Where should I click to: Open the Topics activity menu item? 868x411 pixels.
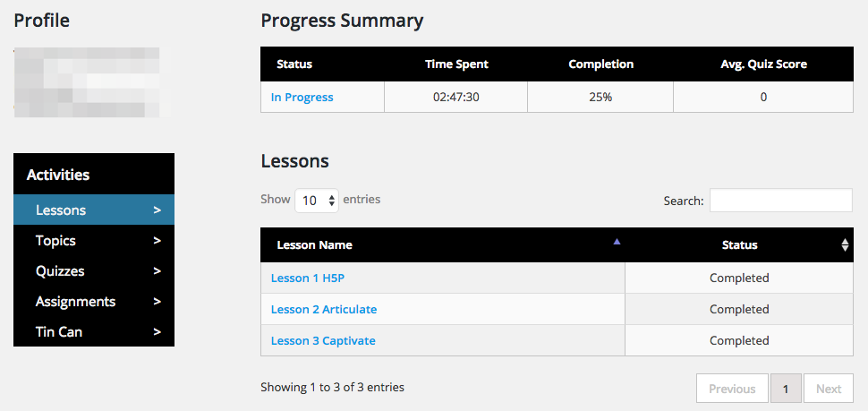[x=55, y=241]
